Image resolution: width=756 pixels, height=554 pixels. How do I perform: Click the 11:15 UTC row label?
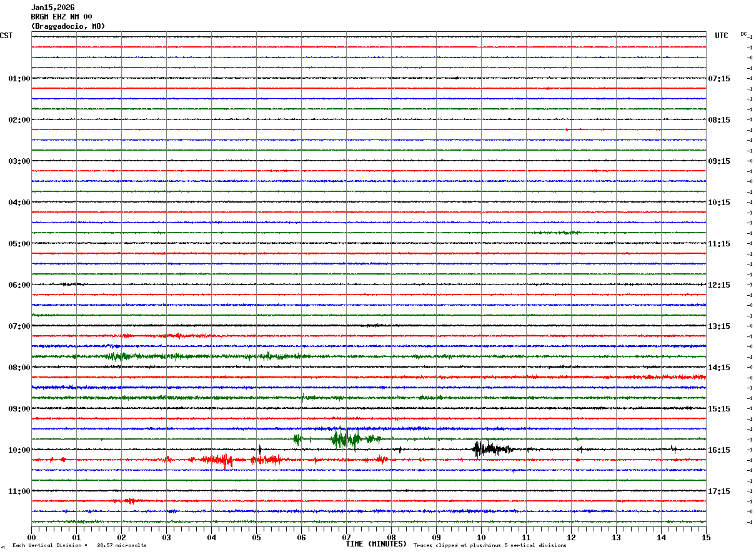click(x=719, y=244)
